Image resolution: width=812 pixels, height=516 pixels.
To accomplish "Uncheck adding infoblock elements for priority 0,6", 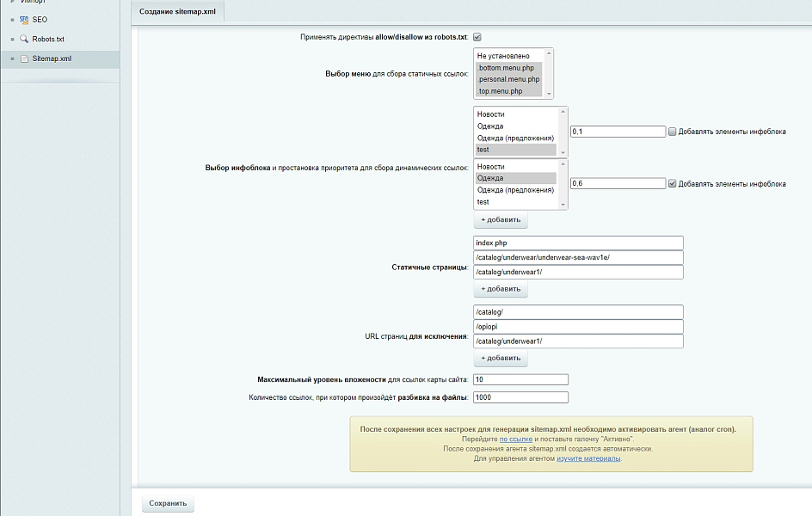I will [x=673, y=183].
